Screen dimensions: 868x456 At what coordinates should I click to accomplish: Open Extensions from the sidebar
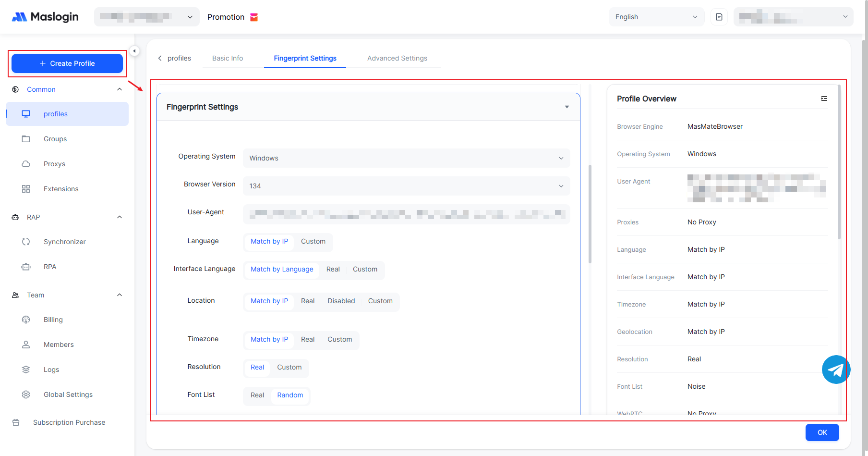60,189
